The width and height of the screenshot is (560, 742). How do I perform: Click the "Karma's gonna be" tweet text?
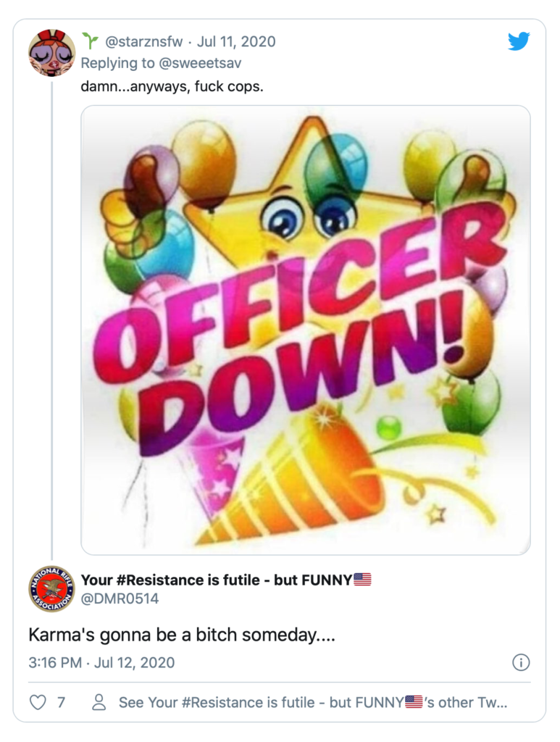point(180,635)
